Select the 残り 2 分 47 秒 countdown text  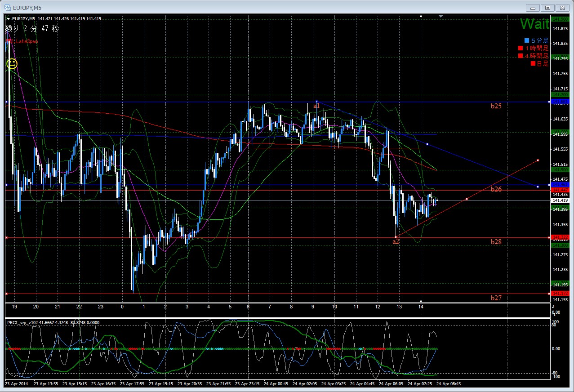(32, 29)
